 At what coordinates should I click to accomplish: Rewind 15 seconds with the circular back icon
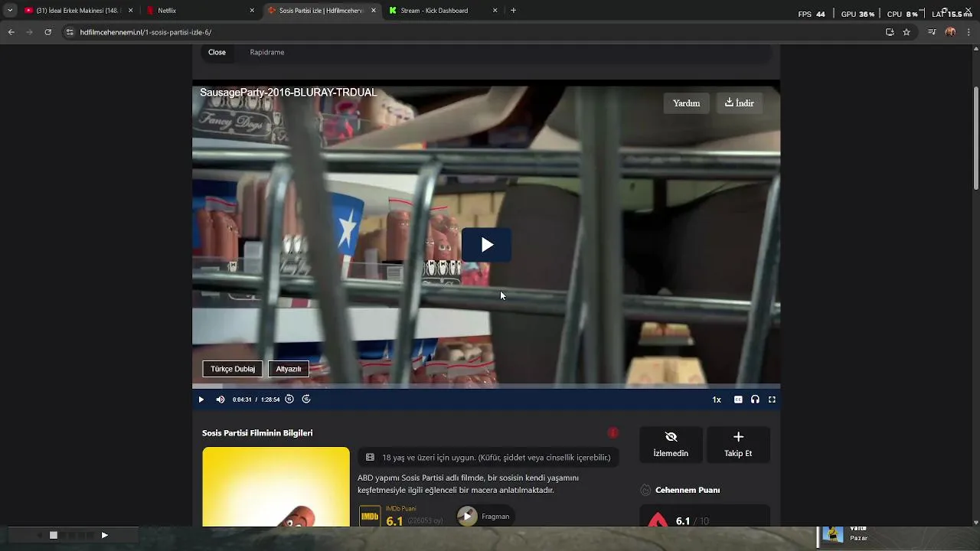tap(289, 399)
